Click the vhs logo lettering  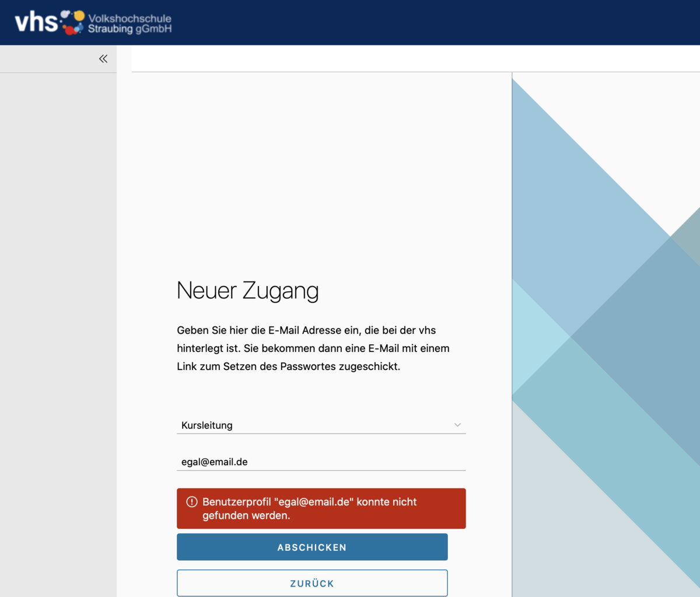[x=36, y=23]
